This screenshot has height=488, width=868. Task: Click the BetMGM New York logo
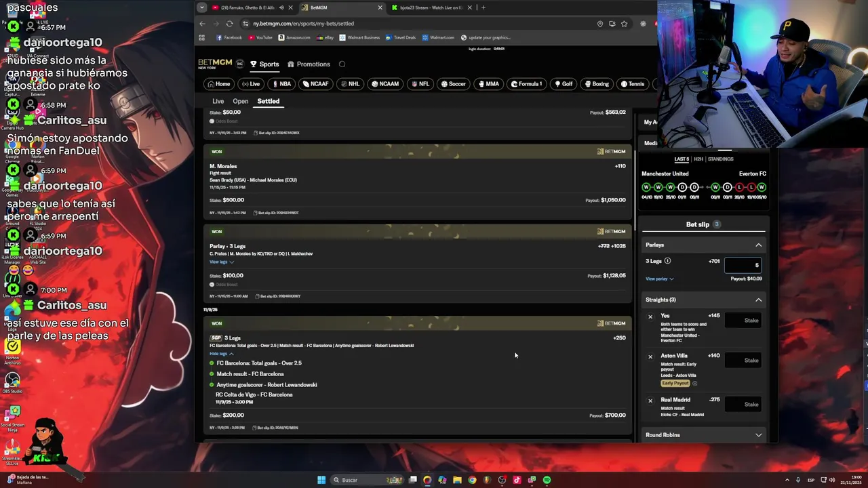click(x=215, y=64)
